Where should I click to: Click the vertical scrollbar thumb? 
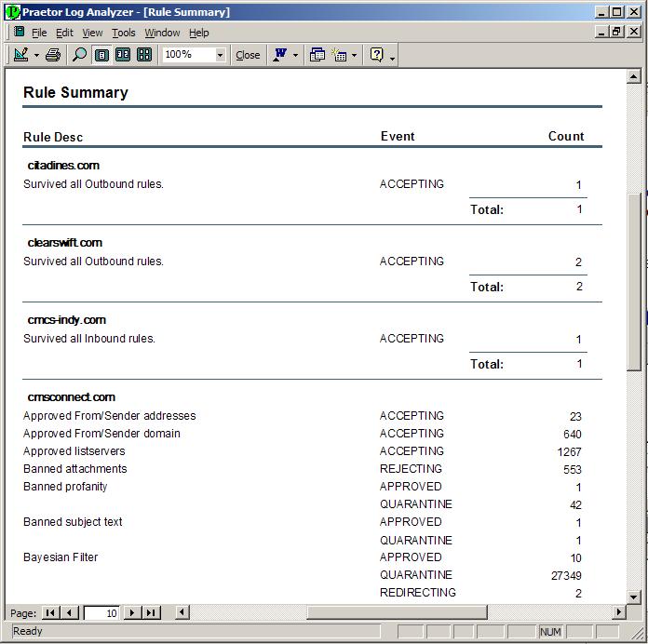pyautogui.click(x=633, y=282)
